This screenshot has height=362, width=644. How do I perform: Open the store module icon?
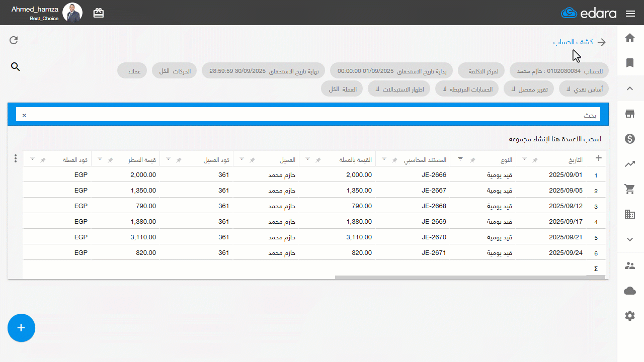click(x=630, y=114)
